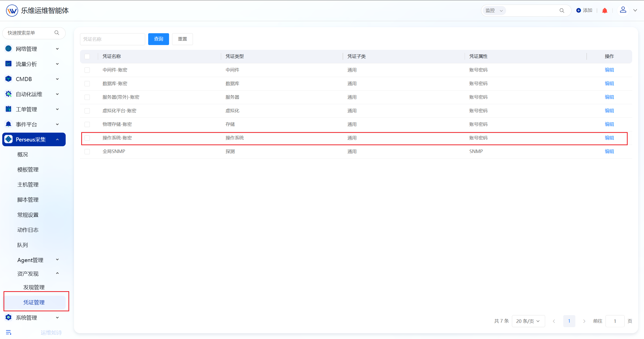Expand the 自动化运维 menu chevron
This screenshot has width=644, height=339.
click(x=57, y=94)
